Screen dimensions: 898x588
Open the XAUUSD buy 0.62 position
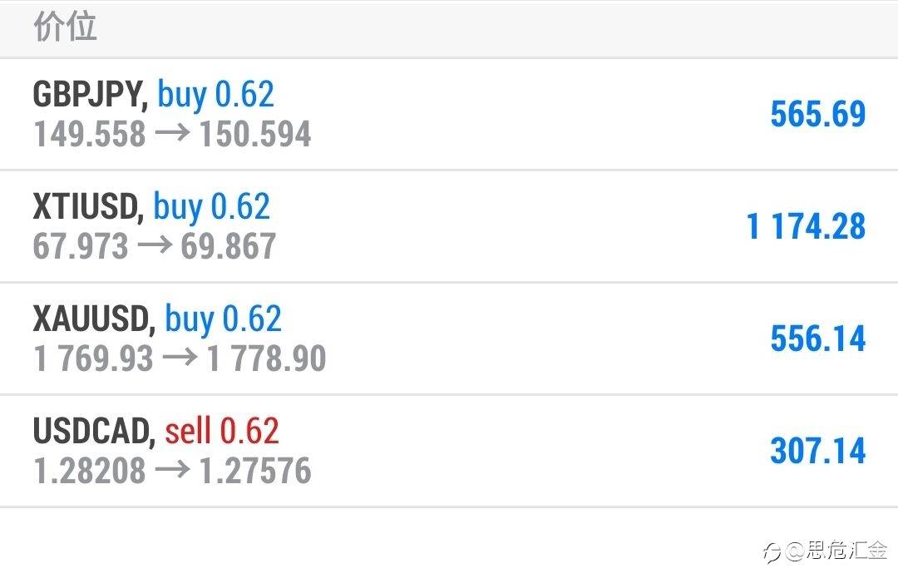(x=449, y=338)
